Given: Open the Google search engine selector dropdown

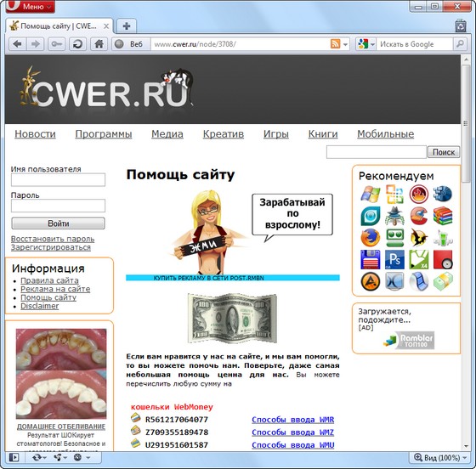Looking at the screenshot, I should [365, 44].
